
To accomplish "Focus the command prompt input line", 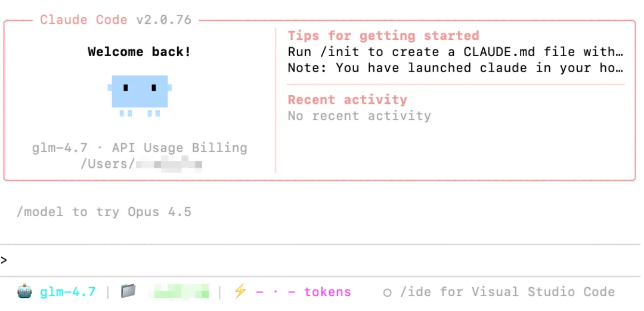I will pos(322,260).
